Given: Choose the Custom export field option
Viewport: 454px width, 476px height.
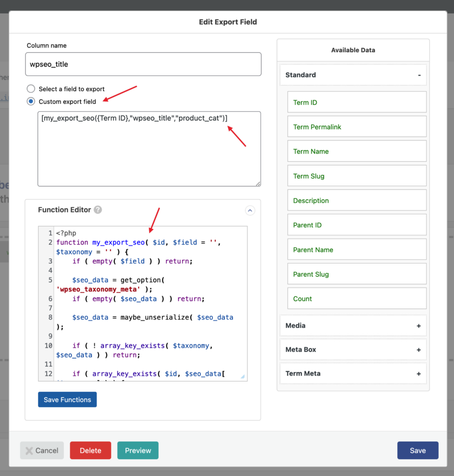Looking at the screenshot, I should pos(30,101).
